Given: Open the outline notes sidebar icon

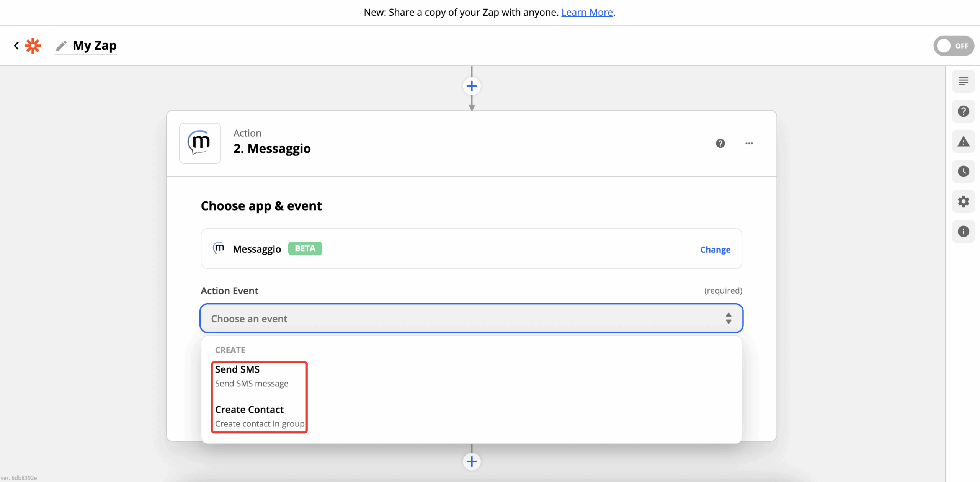Looking at the screenshot, I should pos(963,81).
